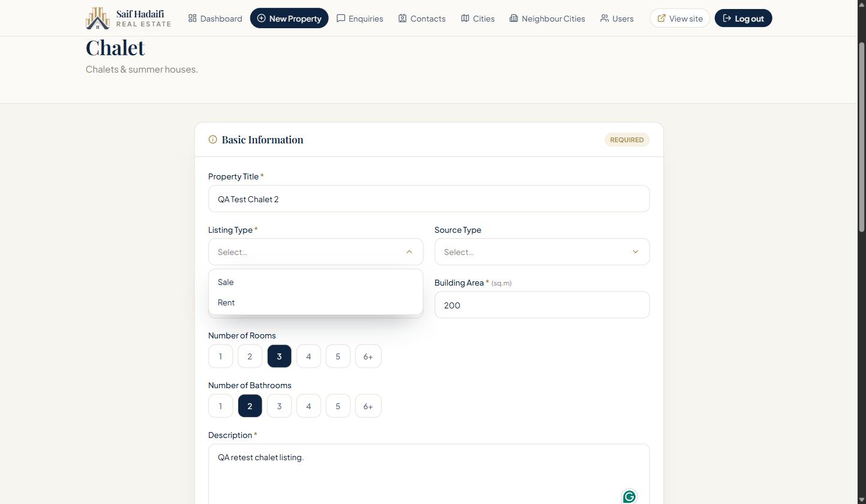Image resolution: width=866 pixels, height=504 pixels.
Task: Click the Dashboard grid icon
Action: (193, 18)
